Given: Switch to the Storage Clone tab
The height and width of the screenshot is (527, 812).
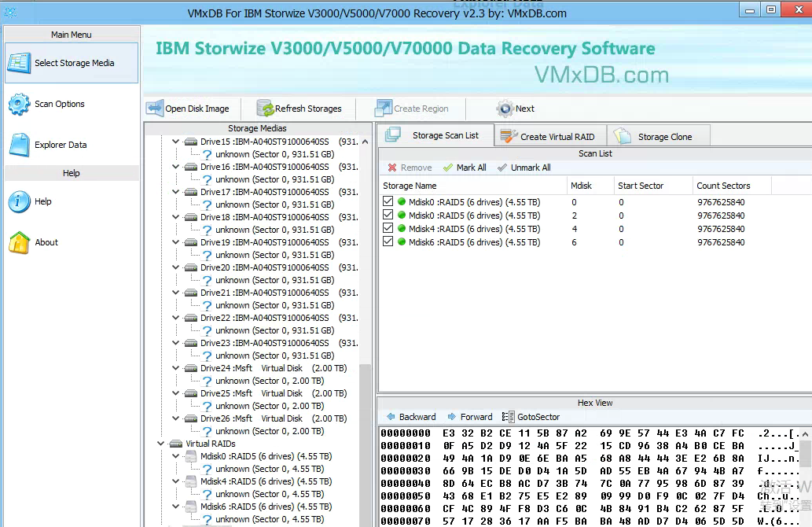Looking at the screenshot, I should pyautogui.click(x=658, y=136).
